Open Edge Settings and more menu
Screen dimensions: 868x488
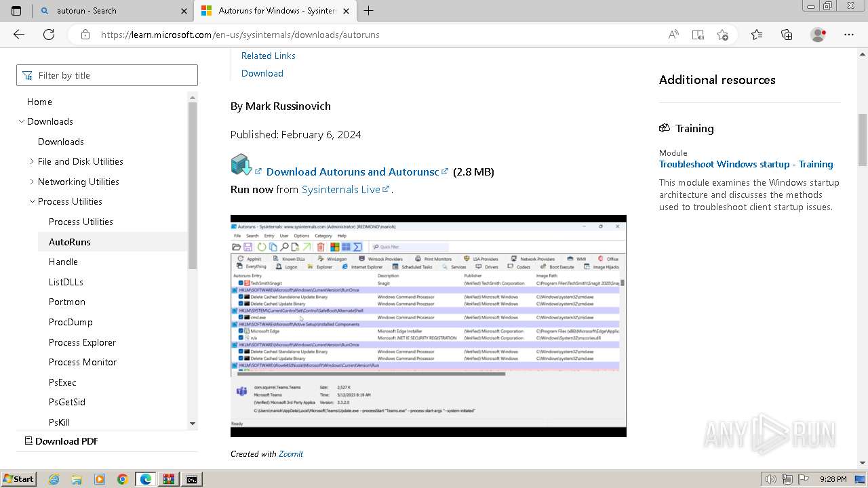(x=849, y=35)
